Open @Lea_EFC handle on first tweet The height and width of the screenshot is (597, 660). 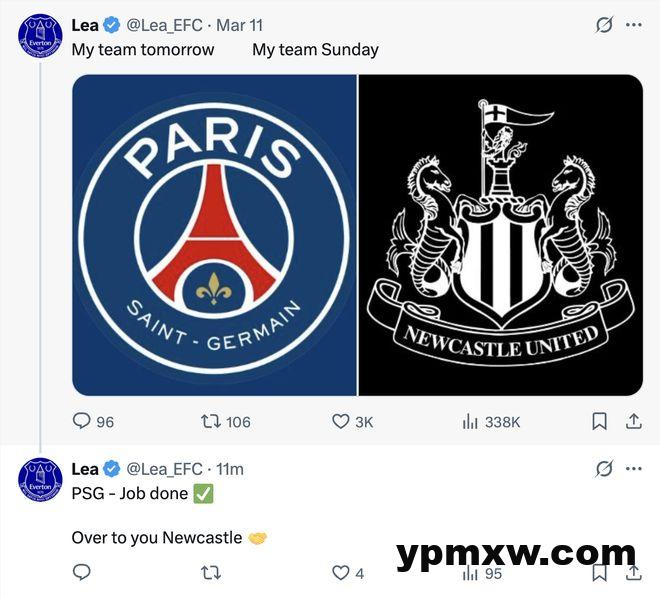click(165, 25)
